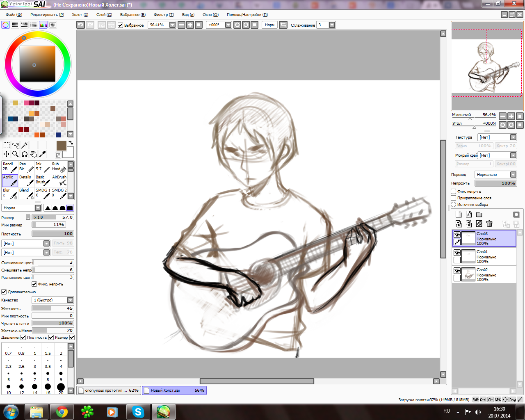Open the 56.41% zoom dropdown in toolbar

click(172, 25)
